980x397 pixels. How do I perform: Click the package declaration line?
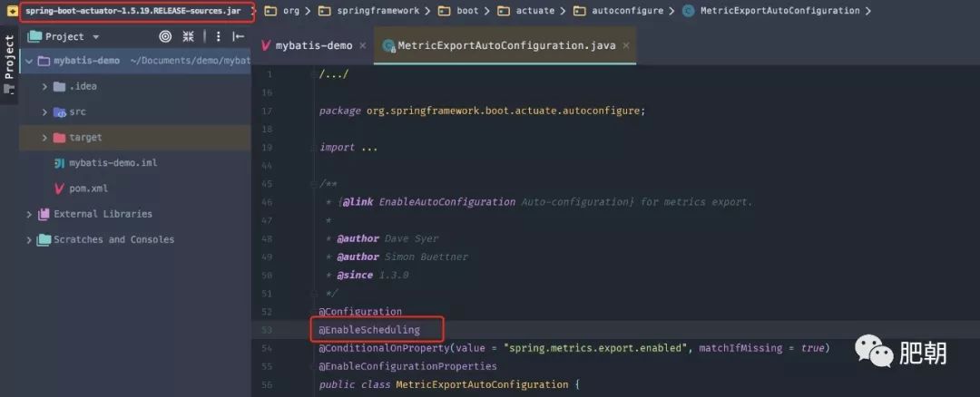pos(482,111)
